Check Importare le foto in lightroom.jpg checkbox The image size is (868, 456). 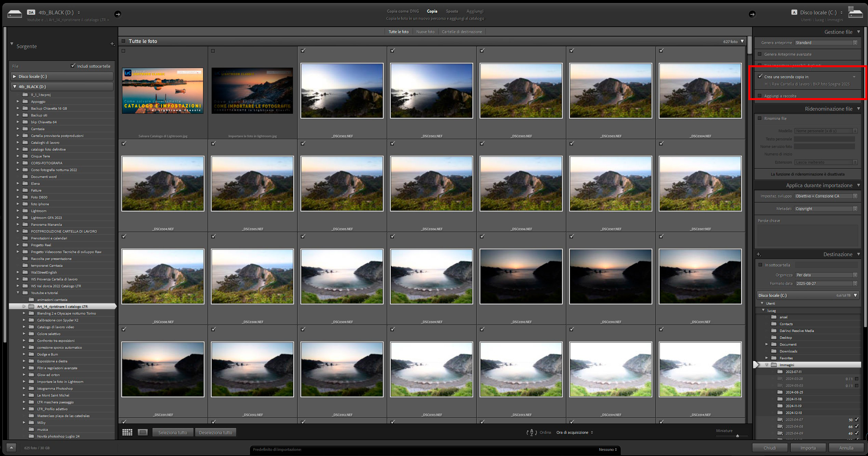point(213,51)
